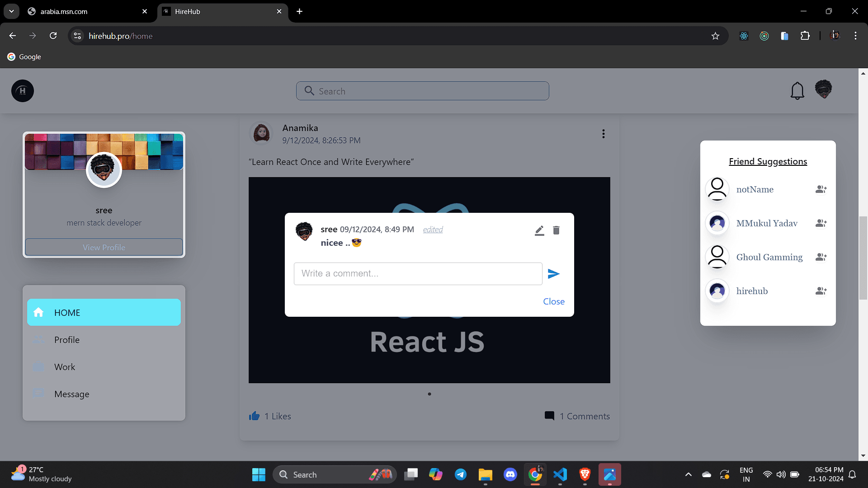This screenshot has width=868, height=488.
Task: Show hidden system tray icons
Action: (x=688, y=474)
